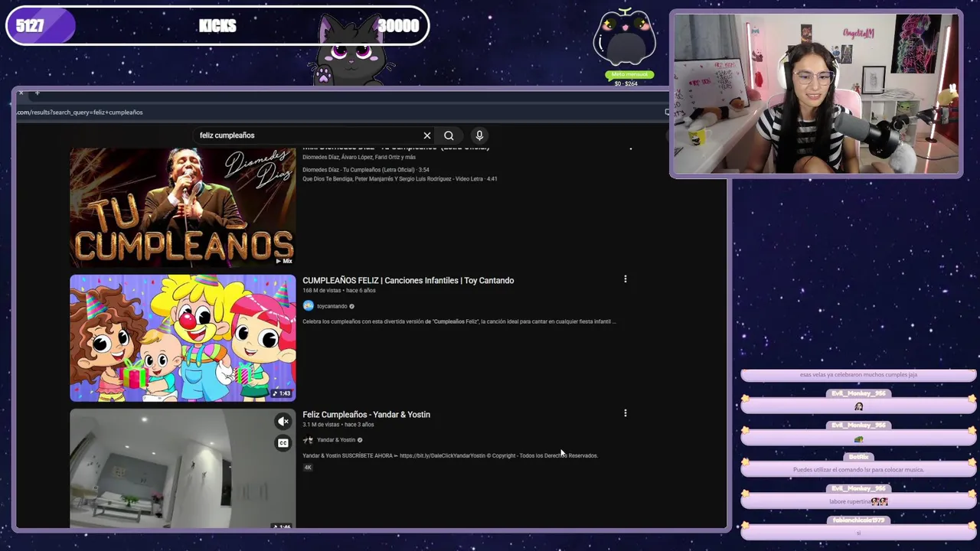Click the artists line Diomedes Díaz, Álvaro López
This screenshot has width=980, height=551.
click(x=359, y=158)
